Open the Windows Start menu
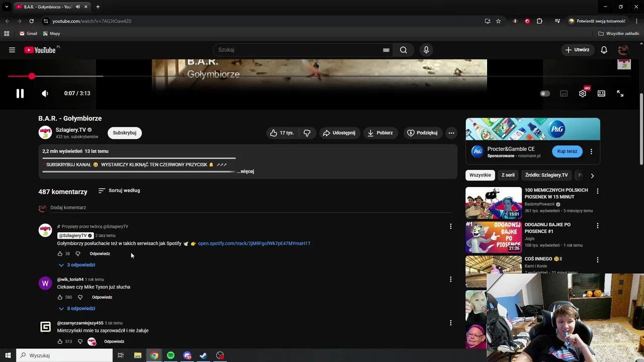This screenshot has width=644, height=362. click(8, 355)
